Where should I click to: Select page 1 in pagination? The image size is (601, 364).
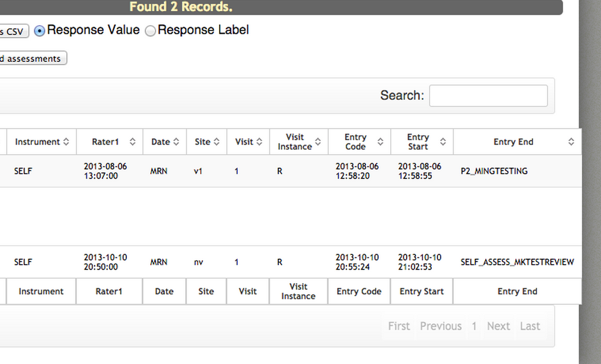(474, 326)
